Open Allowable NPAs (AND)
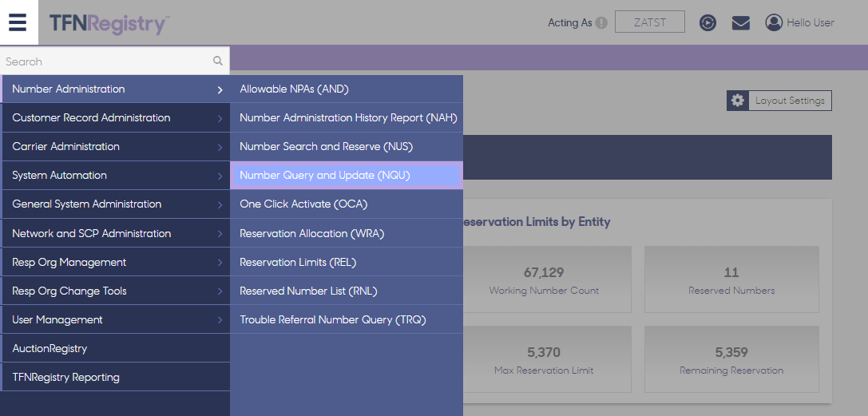 click(347, 89)
